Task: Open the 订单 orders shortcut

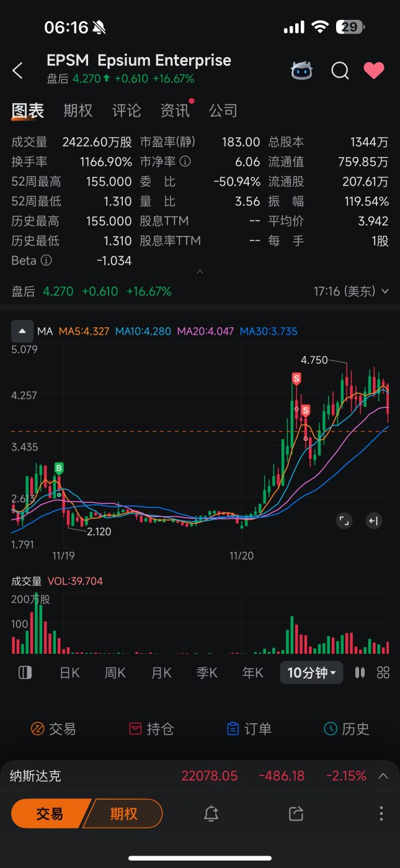Action: click(x=249, y=729)
